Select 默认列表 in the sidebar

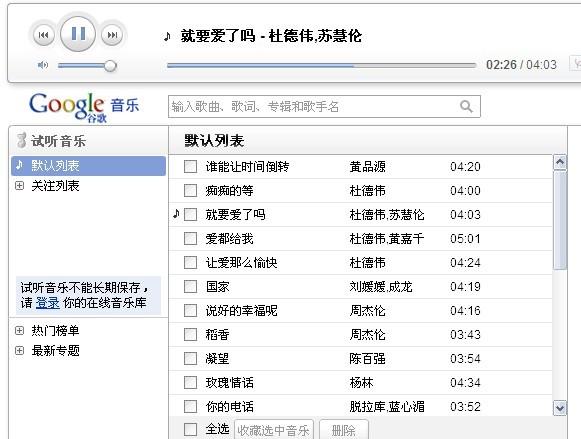89,166
